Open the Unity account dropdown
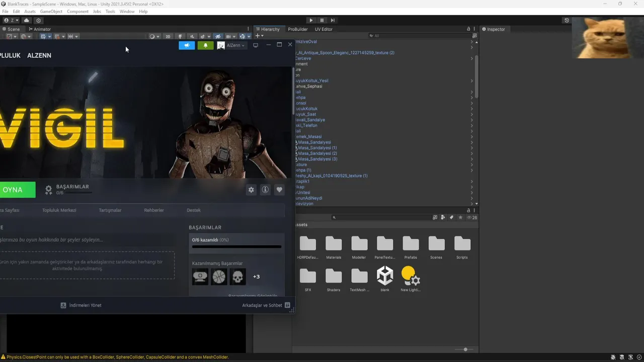Image resolution: width=644 pixels, height=362 pixels. tap(11, 21)
